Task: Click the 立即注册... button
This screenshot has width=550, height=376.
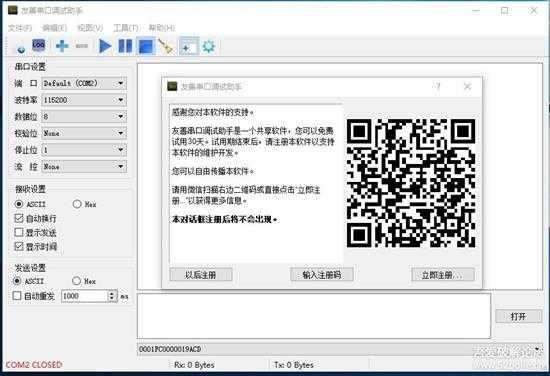Action: pos(443,275)
